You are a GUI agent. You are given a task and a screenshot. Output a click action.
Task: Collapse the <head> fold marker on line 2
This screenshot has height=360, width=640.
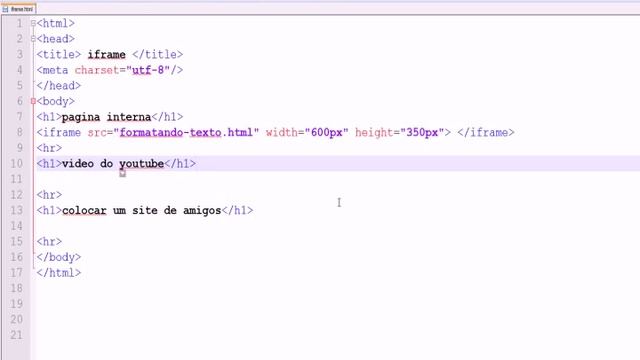[x=33, y=39]
